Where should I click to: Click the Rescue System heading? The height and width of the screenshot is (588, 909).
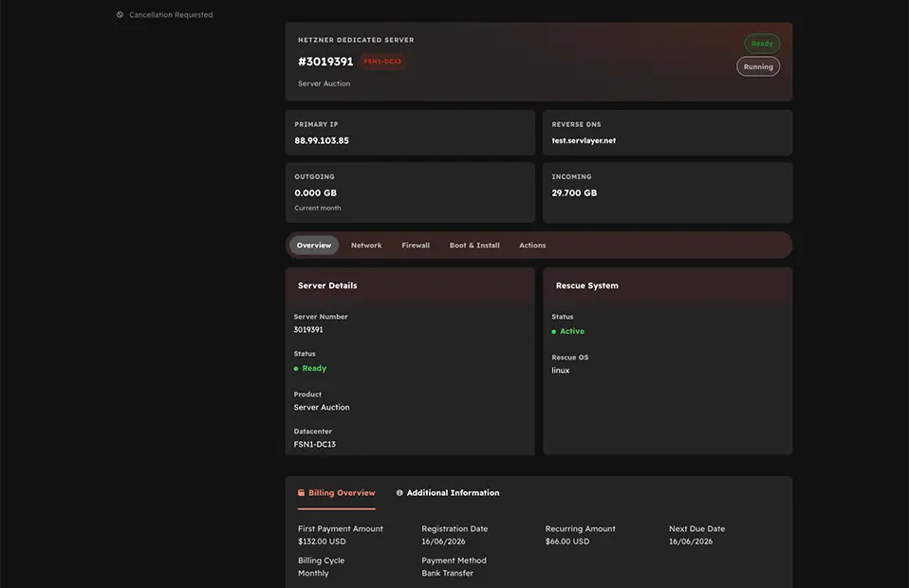coord(586,285)
